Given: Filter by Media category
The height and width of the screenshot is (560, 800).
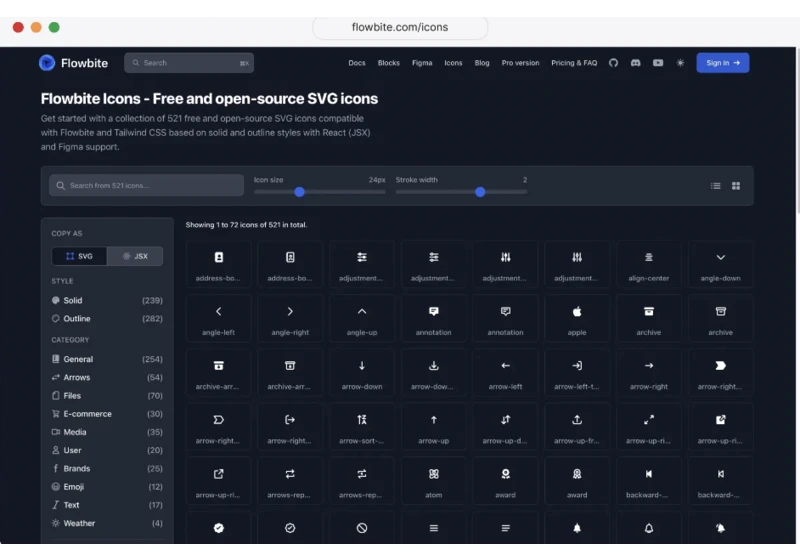Looking at the screenshot, I should pos(107,432).
